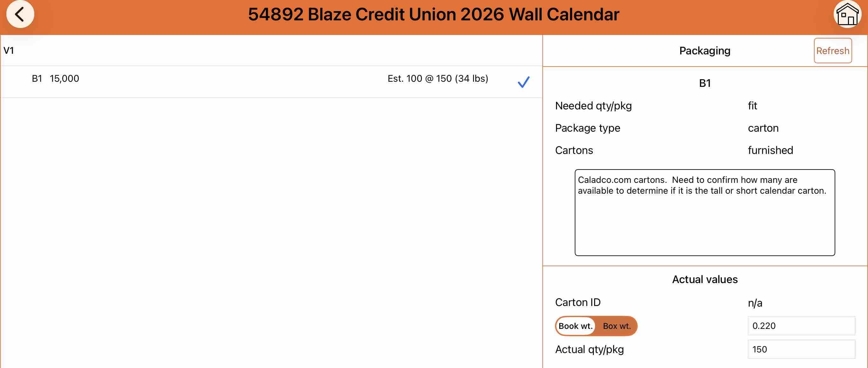The height and width of the screenshot is (368, 868).
Task: Click the Packaging panel heading
Action: [705, 51]
